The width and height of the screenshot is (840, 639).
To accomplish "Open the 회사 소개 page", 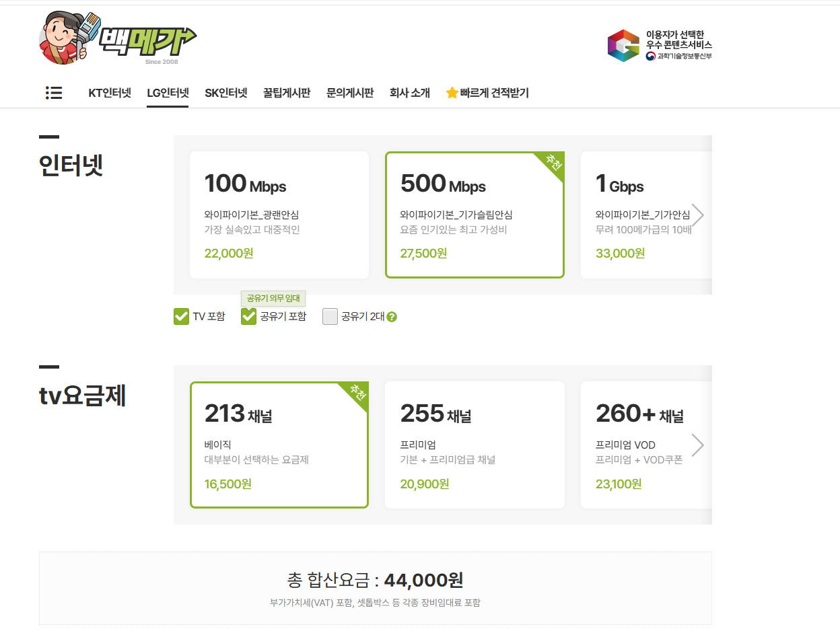I will click(x=409, y=93).
